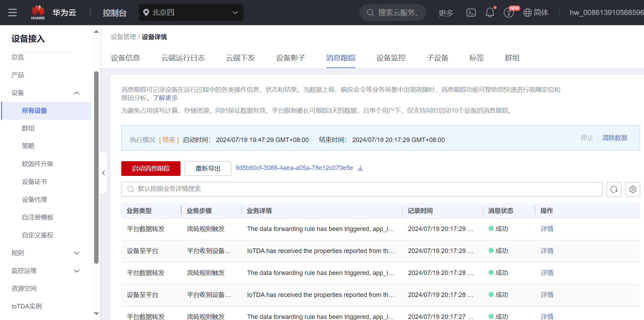Viewport: 644px width, 320px height.
Task: Open the help question-mark icon
Action: pyautogui.click(x=508, y=13)
